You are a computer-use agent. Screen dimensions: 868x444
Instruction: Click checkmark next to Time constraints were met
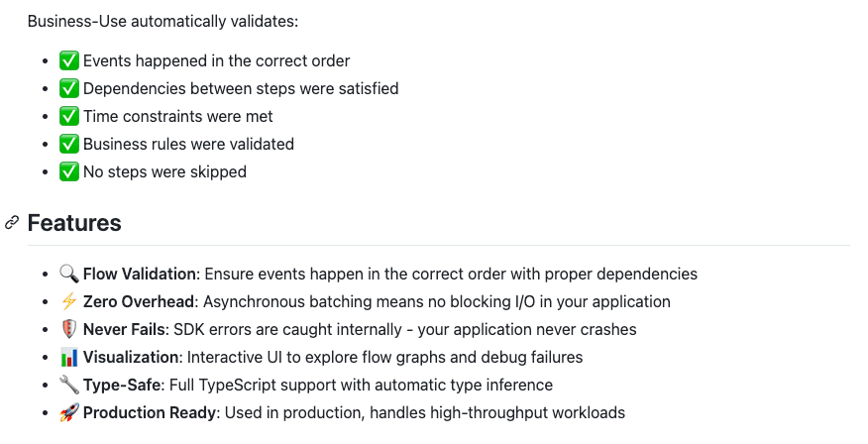[68, 116]
